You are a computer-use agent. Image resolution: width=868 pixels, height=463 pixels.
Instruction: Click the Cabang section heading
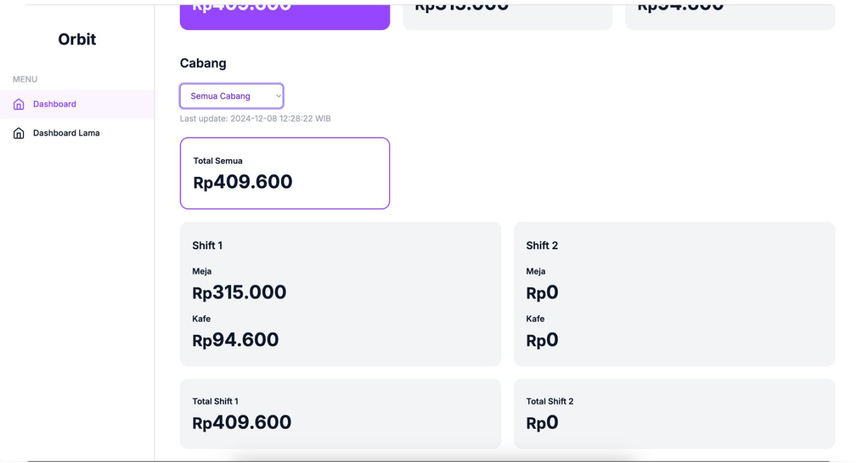[x=203, y=63]
